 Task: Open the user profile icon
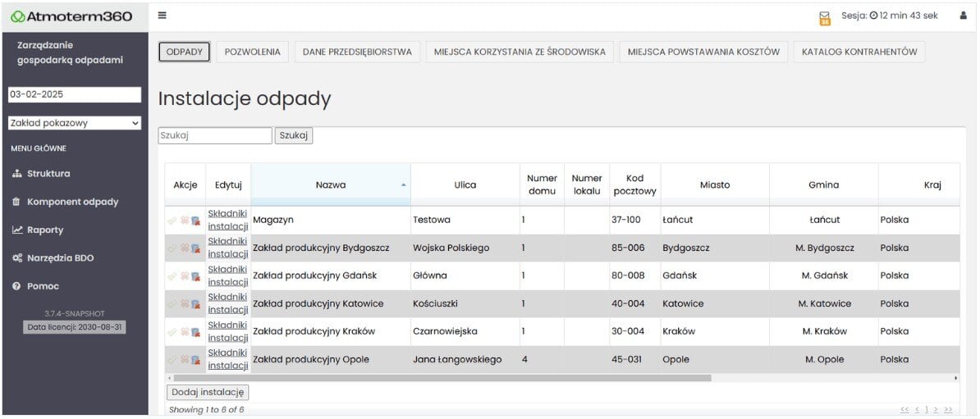click(x=963, y=16)
